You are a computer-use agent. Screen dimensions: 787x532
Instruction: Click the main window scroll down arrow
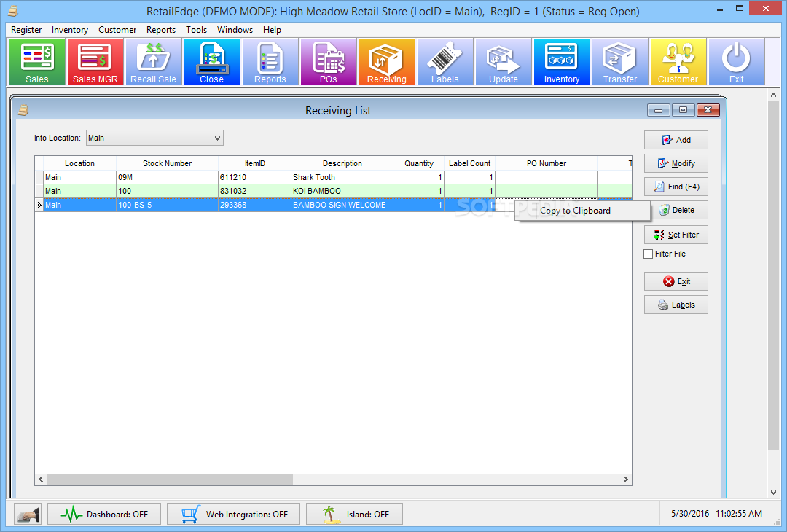click(773, 493)
